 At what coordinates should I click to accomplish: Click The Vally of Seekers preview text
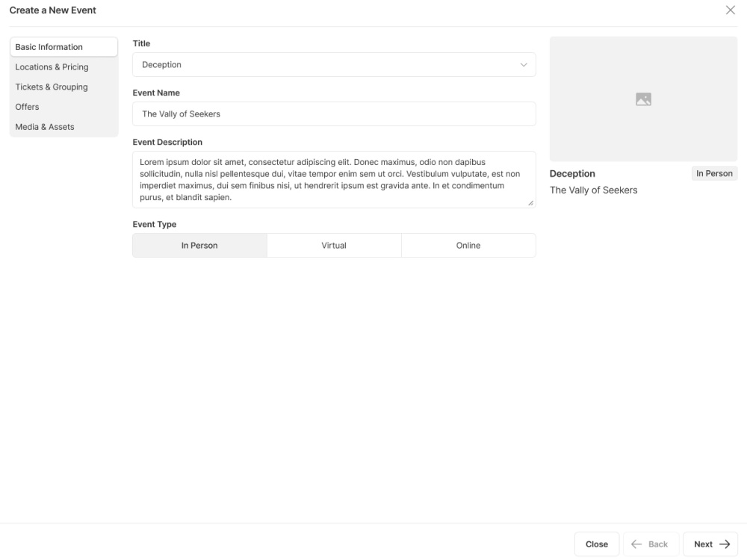pos(593,190)
